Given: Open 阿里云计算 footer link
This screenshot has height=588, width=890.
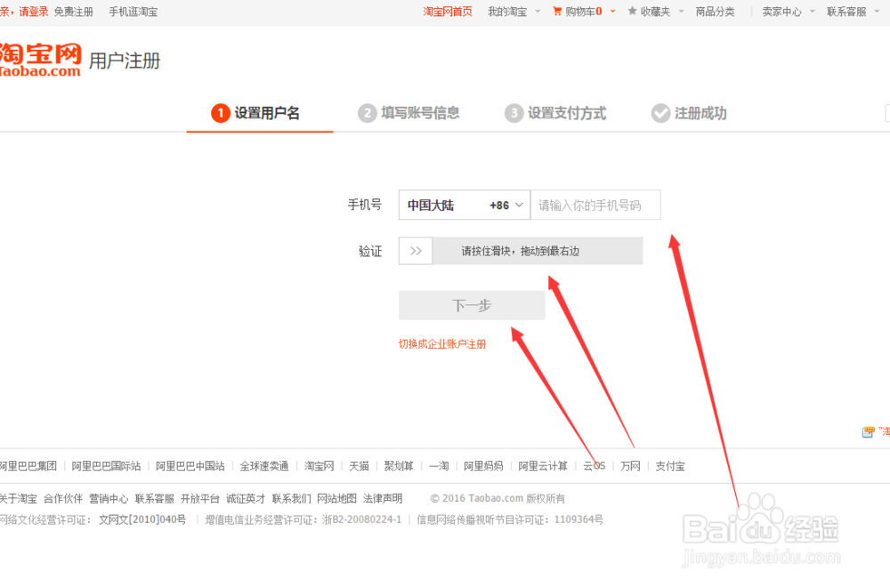Looking at the screenshot, I should [543, 466].
